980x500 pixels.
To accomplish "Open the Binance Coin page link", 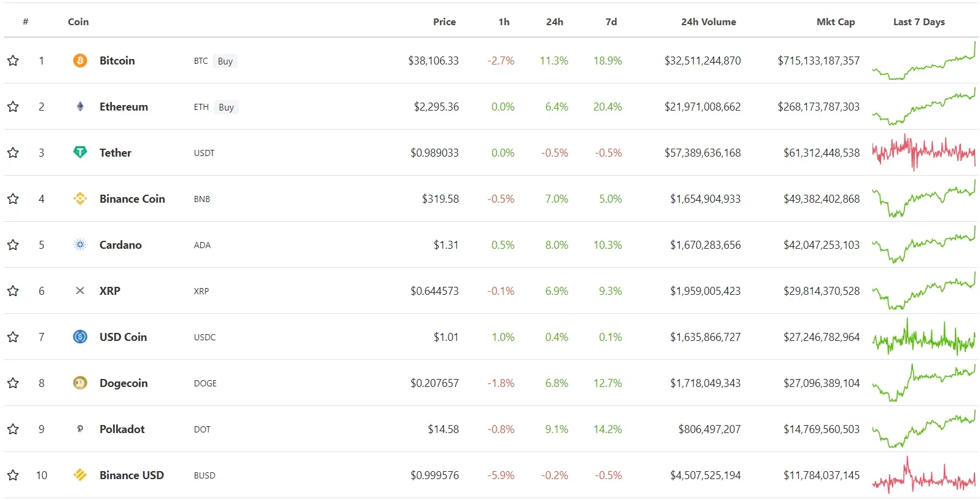I will [x=132, y=198].
